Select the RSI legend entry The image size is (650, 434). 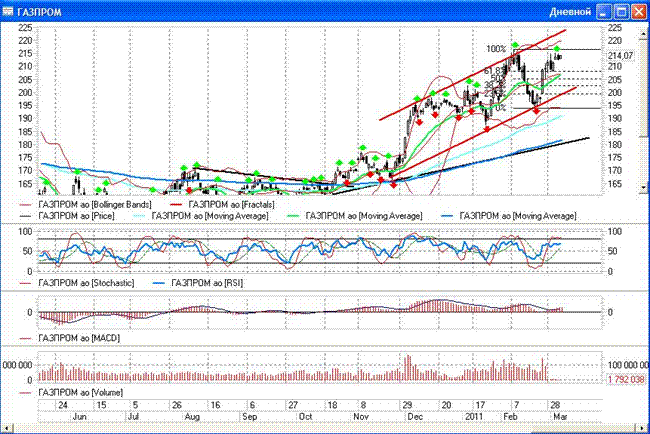click(198, 283)
